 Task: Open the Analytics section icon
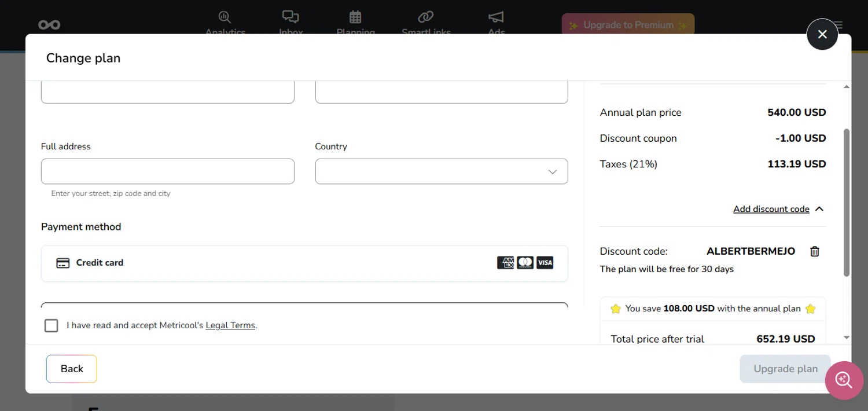[225, 17]
